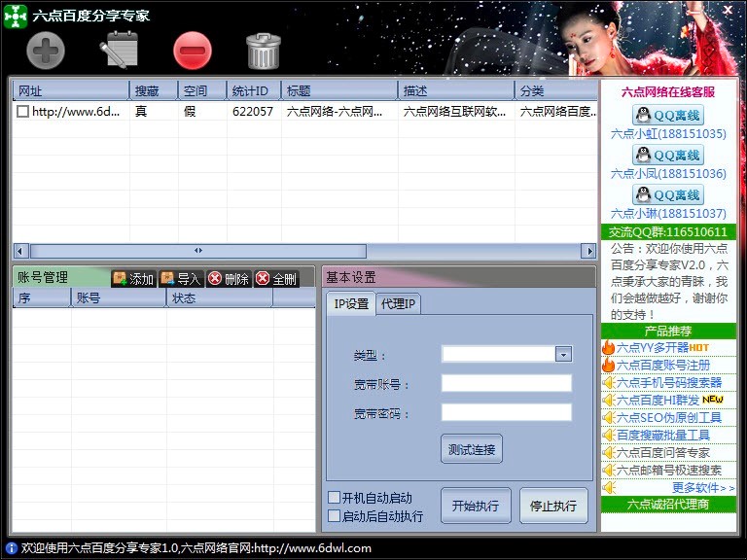Click 开始执行 button

(x=476, y=506)
